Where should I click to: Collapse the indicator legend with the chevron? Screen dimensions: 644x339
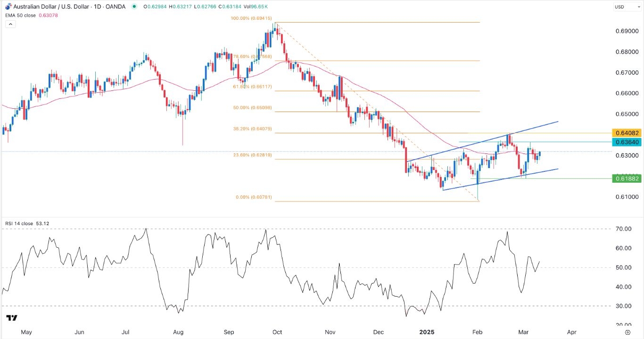[x=10, y=24]
